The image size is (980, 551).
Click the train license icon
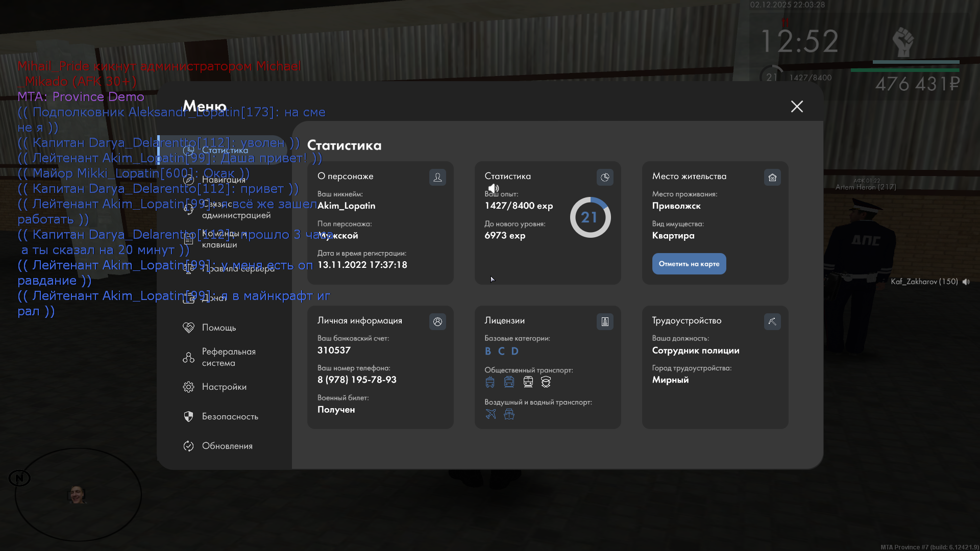528,382
